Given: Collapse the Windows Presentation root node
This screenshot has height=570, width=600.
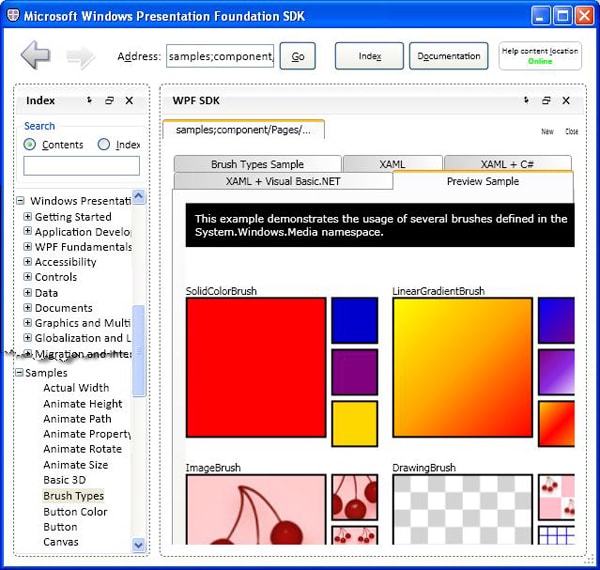Looking at the screenshot, I should [20, 200].
